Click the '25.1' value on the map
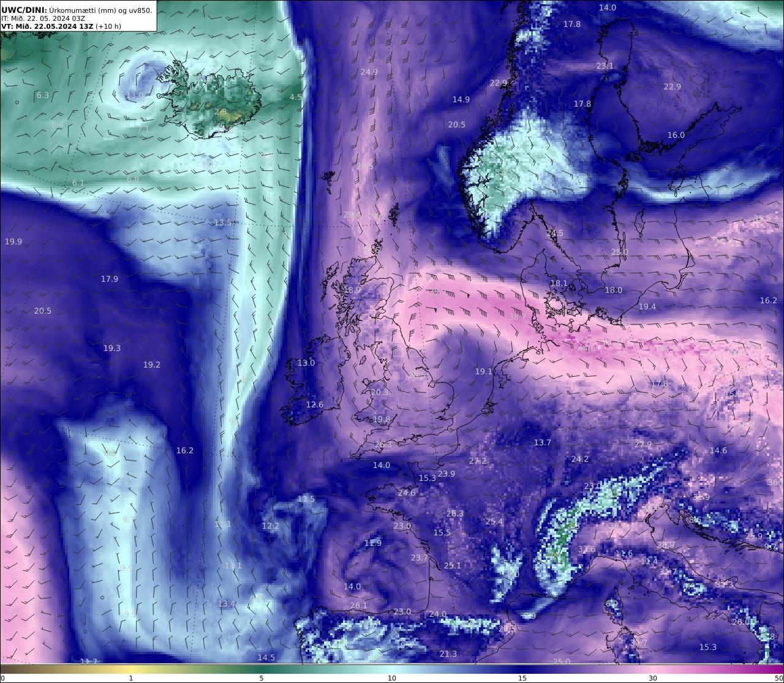784x683 pixels. [453, 565]
